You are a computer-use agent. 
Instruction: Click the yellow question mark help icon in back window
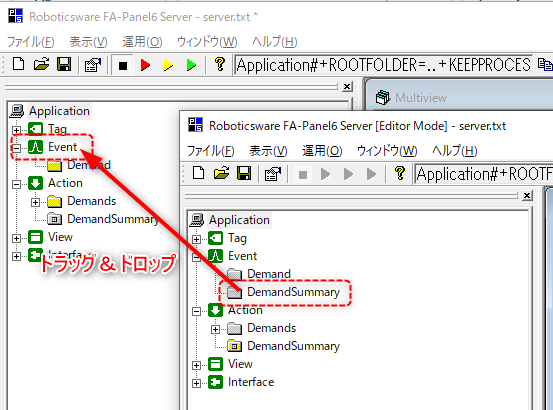pyautogui.click(x=220, y=65)
